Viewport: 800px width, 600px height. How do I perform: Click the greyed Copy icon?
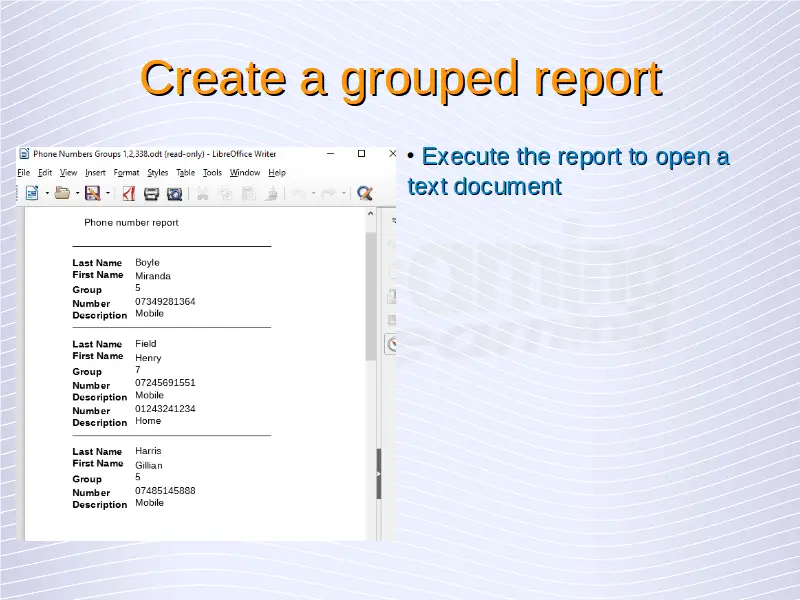pyautogui.click(x=225, y=194)
